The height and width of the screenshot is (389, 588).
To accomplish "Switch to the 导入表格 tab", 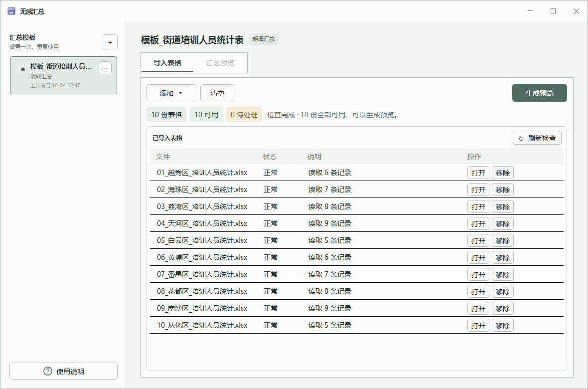I will pyautogui.click(x=167, y=63).
